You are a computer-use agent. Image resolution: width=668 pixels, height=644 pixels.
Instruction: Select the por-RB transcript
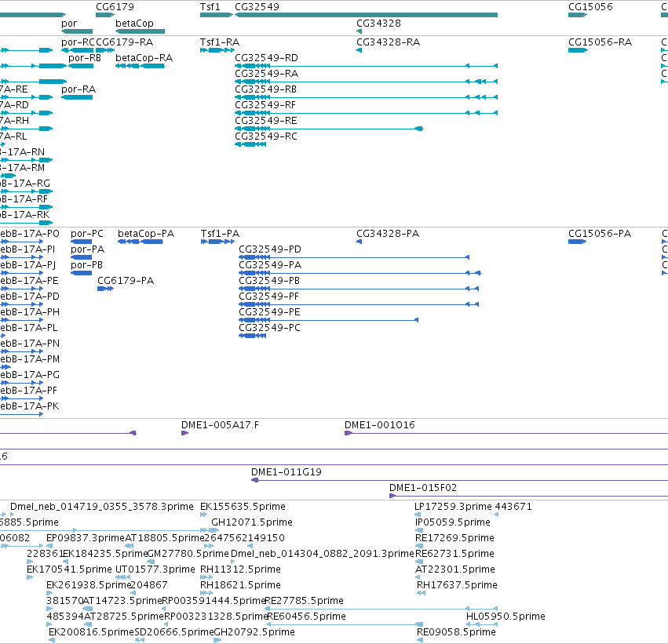pos(85,58)
